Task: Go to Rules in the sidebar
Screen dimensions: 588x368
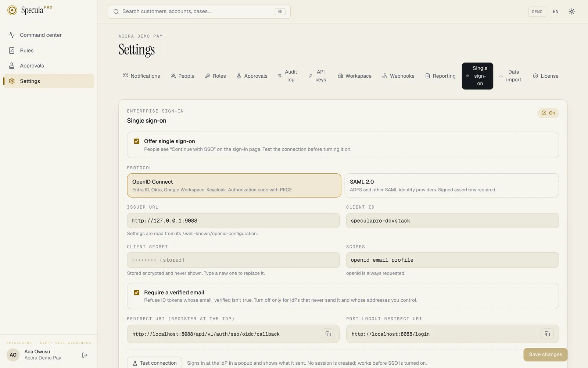Action: click(49, 50)
